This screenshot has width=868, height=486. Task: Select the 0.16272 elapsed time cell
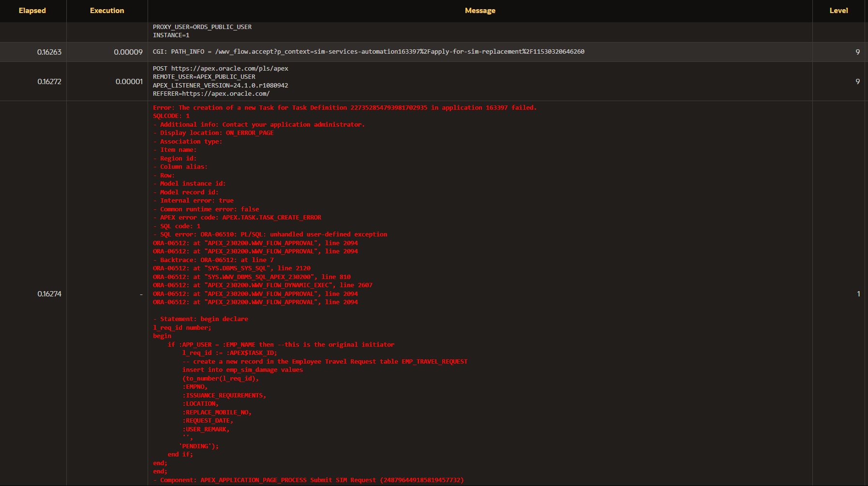pyautogui.click(x=49, y=82)
